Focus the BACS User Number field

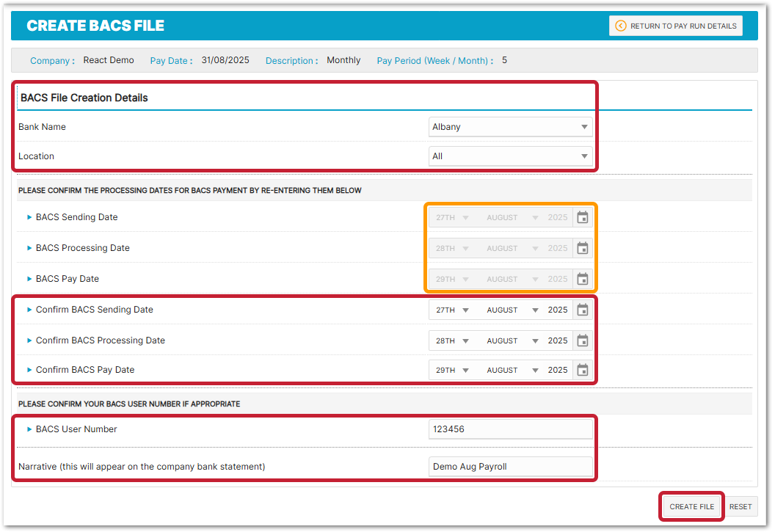pyautogui.click(x=510, y=429)
